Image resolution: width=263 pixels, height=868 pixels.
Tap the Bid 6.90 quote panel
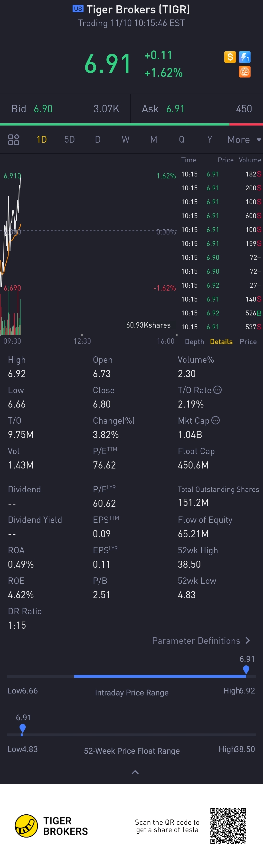(x=65, y=109)
